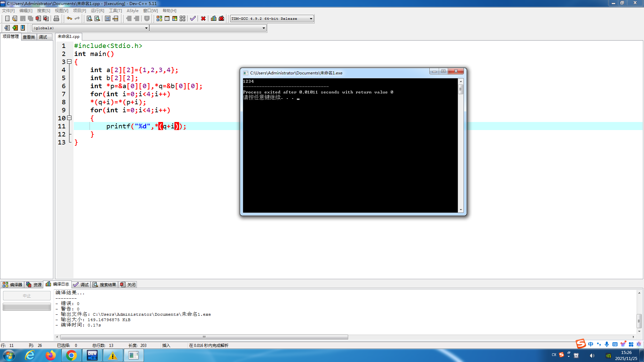Open the empty function list dropdown
The width and height of the screenshot is (644, 362).
[264, 28]
